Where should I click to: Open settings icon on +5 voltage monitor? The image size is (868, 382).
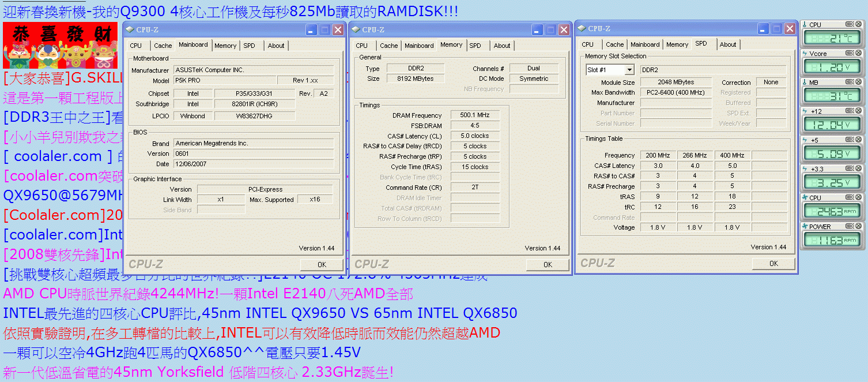[849, 140]
